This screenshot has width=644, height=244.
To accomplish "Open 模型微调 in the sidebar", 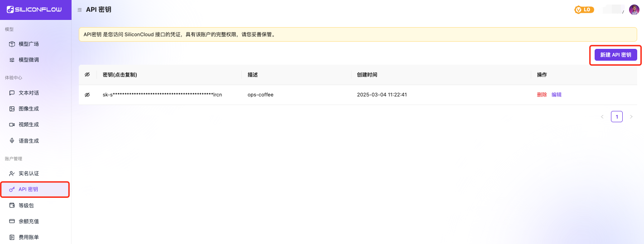I will (x=29, y=60).
